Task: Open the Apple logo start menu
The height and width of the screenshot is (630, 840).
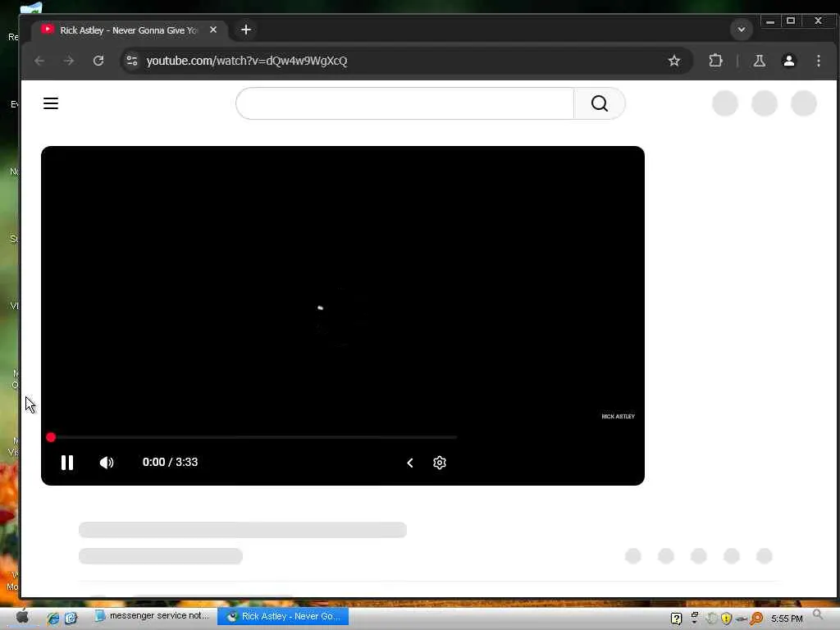Action: 22,617
